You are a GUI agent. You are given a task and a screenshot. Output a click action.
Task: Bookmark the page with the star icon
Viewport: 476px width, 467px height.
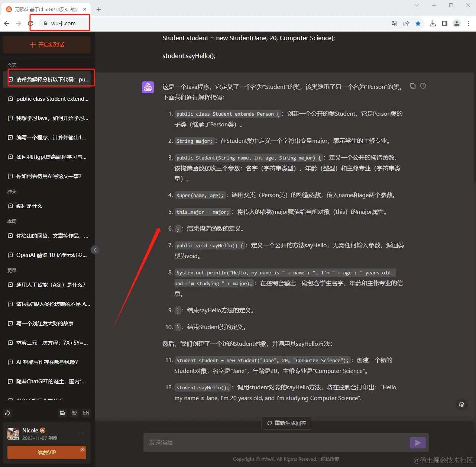[418, 23]
